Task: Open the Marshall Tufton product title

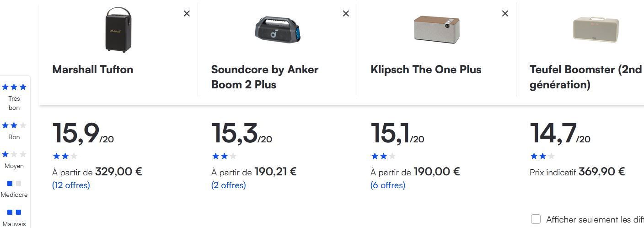Action: pos(93,70)
